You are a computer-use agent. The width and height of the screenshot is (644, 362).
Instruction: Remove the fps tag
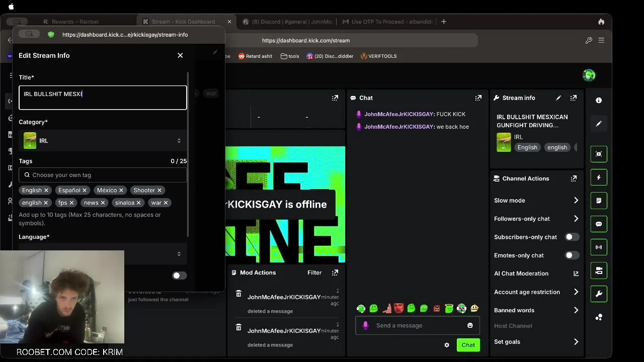pyautogui.click(x=71, y=203)
